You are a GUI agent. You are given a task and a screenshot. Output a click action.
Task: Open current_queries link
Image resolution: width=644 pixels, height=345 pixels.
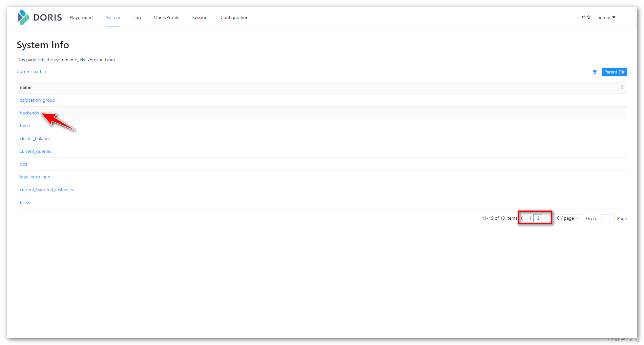35,152
